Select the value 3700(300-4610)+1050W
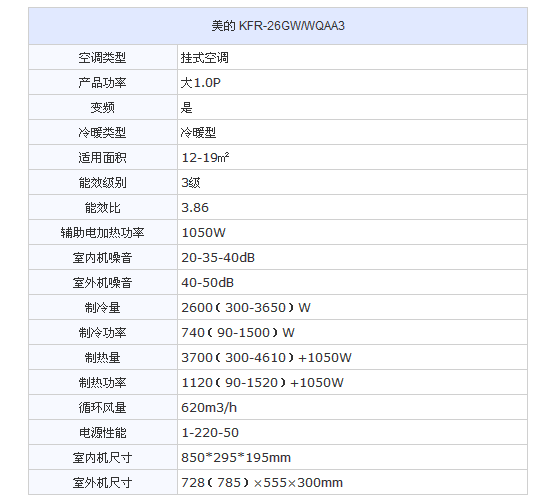This screenshot has width=545, height=504. (x=267, y=358)
